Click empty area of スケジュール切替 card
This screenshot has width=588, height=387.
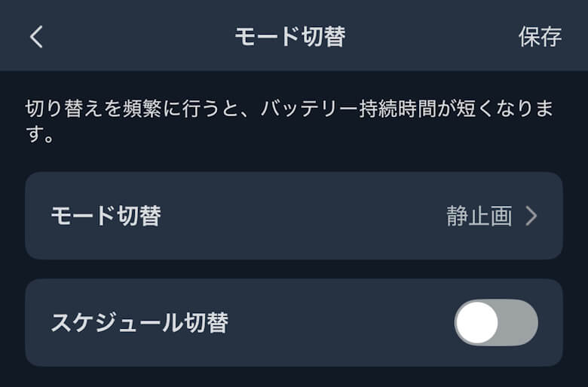[339, 323]
